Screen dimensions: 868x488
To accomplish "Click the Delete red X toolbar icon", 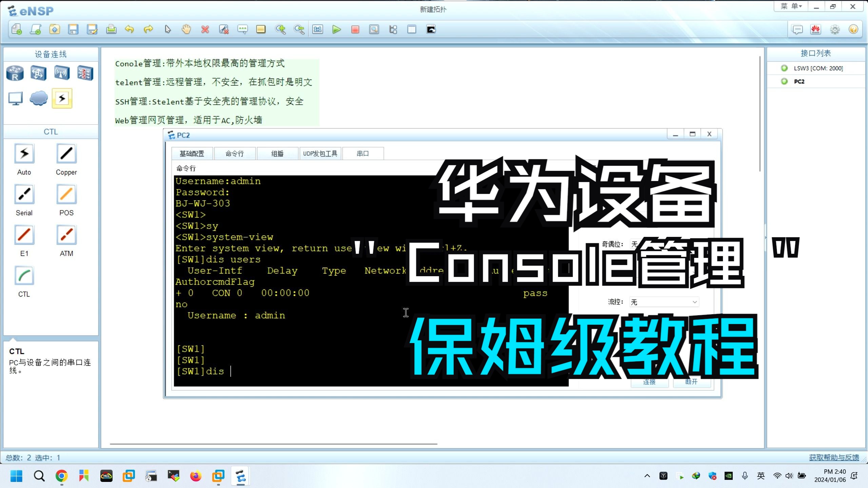I will click(x=205, y=29).
